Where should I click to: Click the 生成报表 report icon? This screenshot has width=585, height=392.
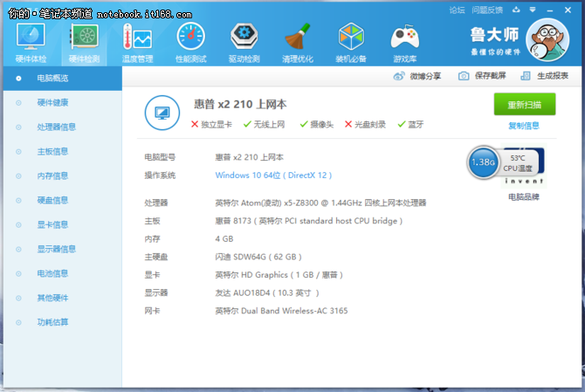pos(526,76)
